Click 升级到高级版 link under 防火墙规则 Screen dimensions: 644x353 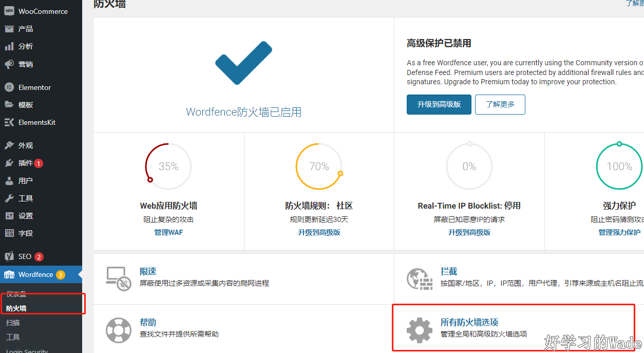319,232
